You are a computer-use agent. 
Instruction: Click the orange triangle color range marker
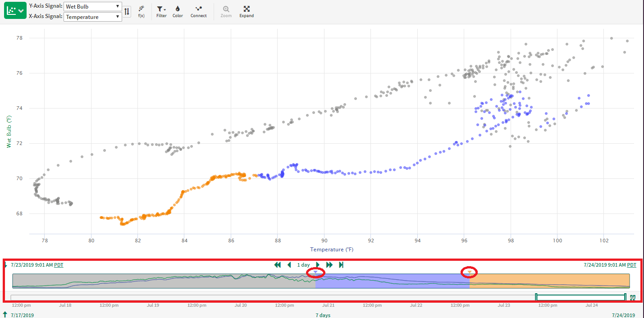(x=469, y=272)
